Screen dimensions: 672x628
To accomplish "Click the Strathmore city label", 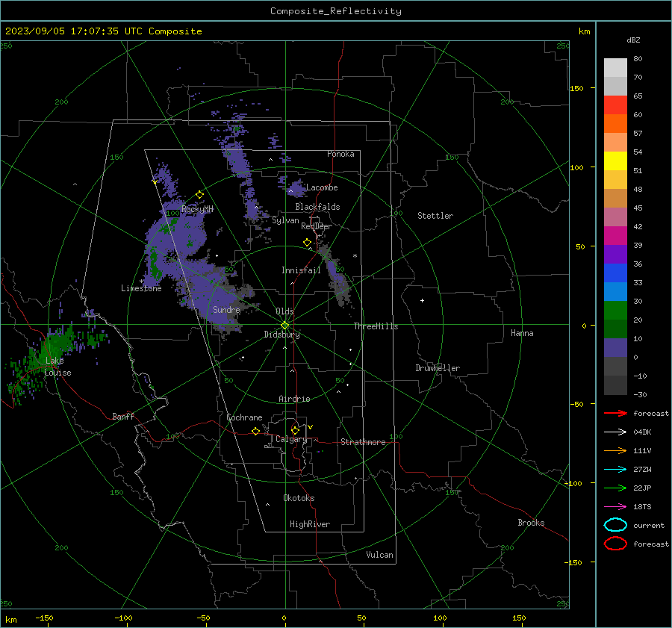I will tap(364, 442).
